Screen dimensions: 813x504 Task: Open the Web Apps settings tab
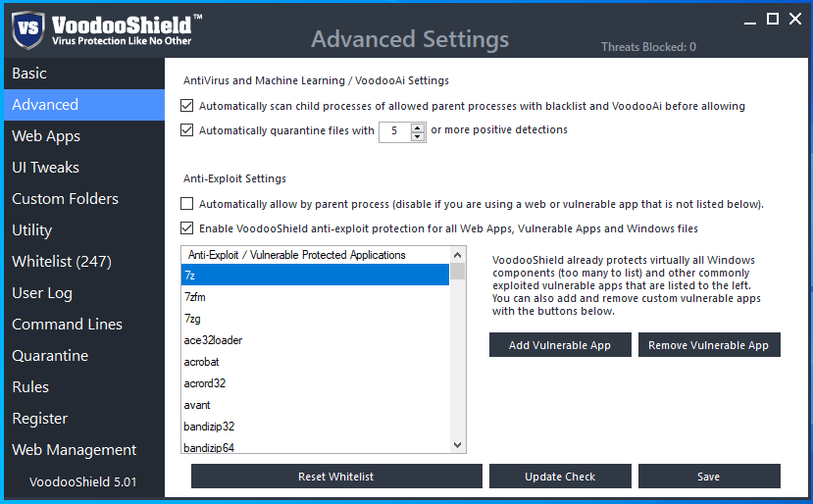pos(46,136)
